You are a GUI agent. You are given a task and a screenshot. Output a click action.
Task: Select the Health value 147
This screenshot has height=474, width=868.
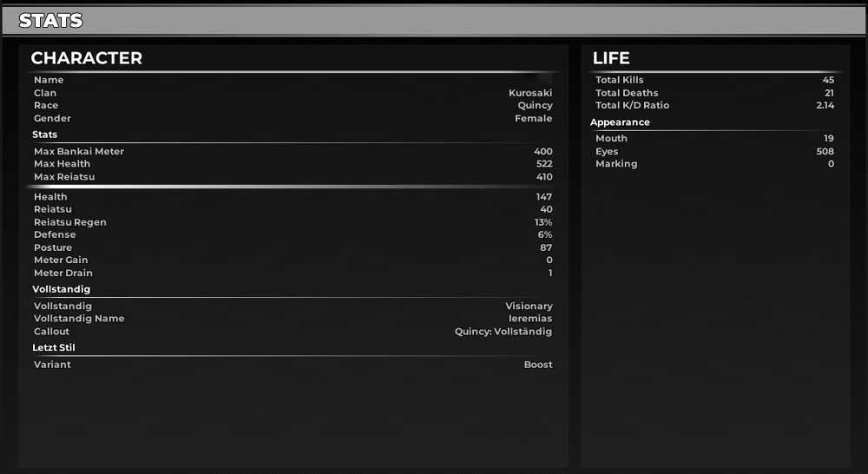(x=543, y=196)
